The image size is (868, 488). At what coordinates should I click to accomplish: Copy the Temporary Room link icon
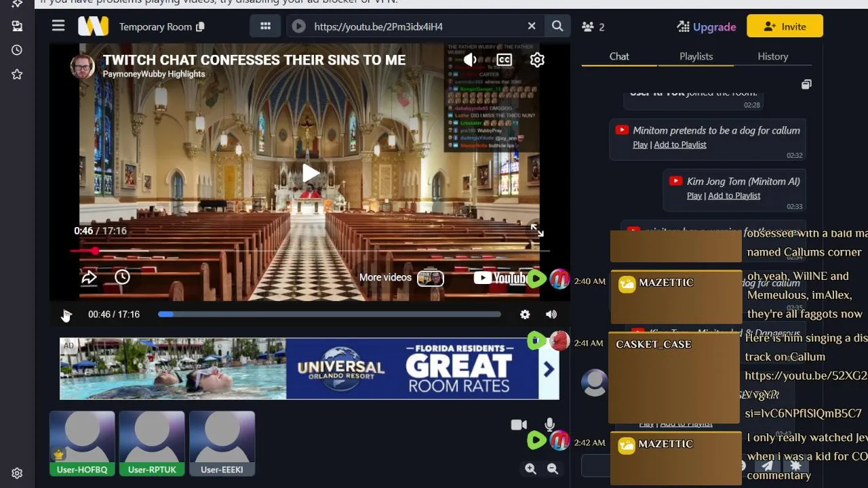pyautogui.click(x=200, y=26)
